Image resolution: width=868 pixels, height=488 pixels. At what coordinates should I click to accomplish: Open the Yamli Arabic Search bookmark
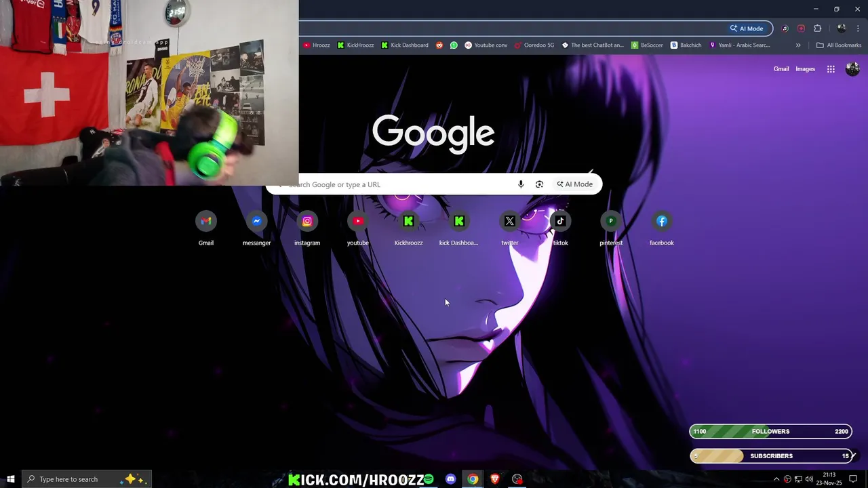[x=740, y=45]
